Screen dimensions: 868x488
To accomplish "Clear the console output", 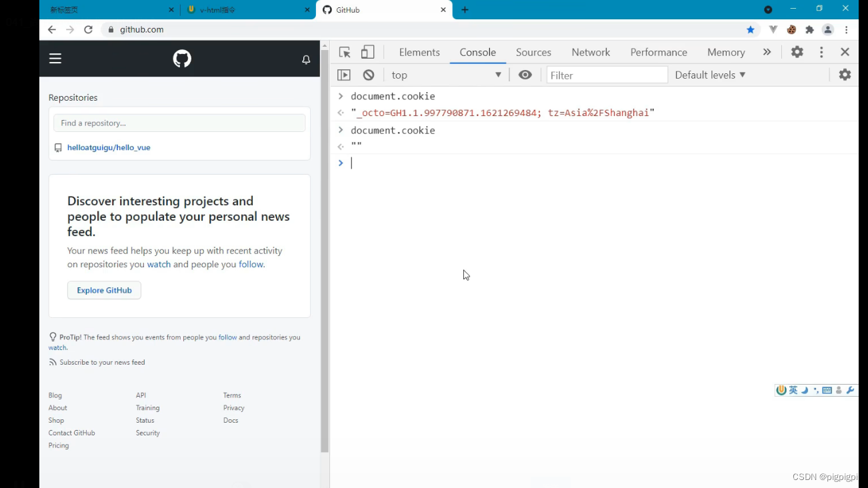I will pos(369,75).
